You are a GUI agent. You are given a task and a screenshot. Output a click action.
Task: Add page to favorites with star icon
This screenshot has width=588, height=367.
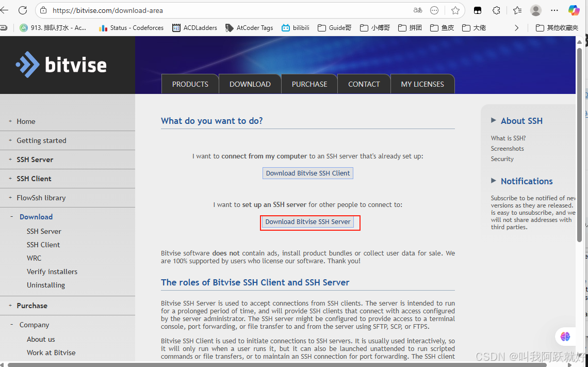[x=455, y=10]
